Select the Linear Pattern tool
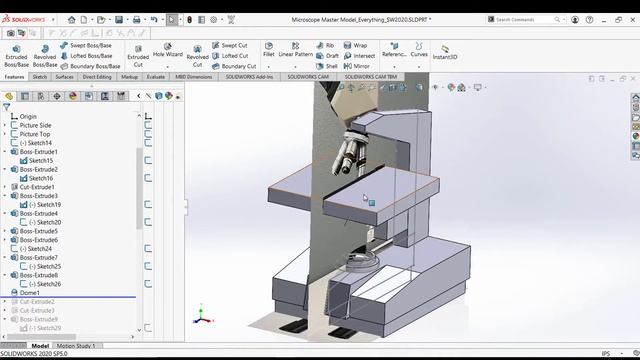The height and width of the screenshot is (360, 640). click(296, 49)
